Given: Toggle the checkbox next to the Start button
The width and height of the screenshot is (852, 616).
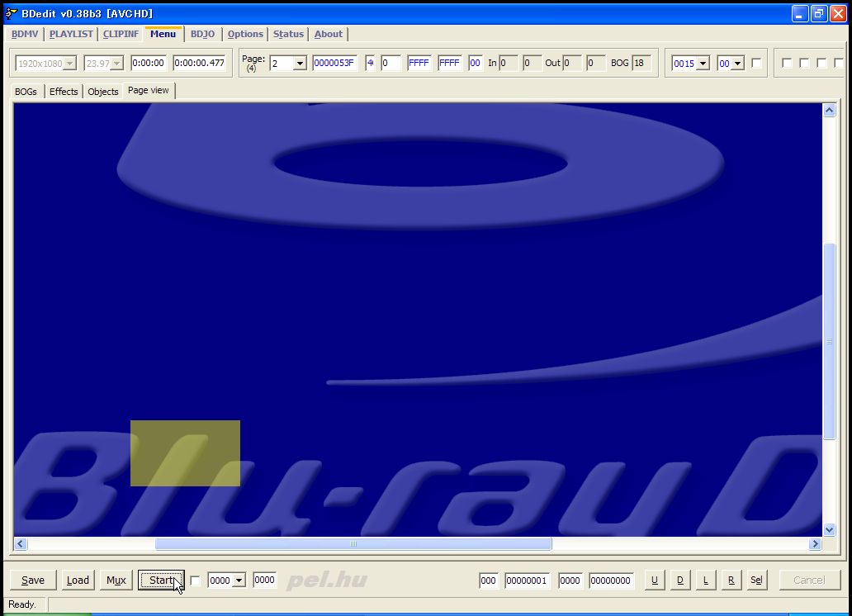Looking at the screenshot, I should click(x=195, y=580).
